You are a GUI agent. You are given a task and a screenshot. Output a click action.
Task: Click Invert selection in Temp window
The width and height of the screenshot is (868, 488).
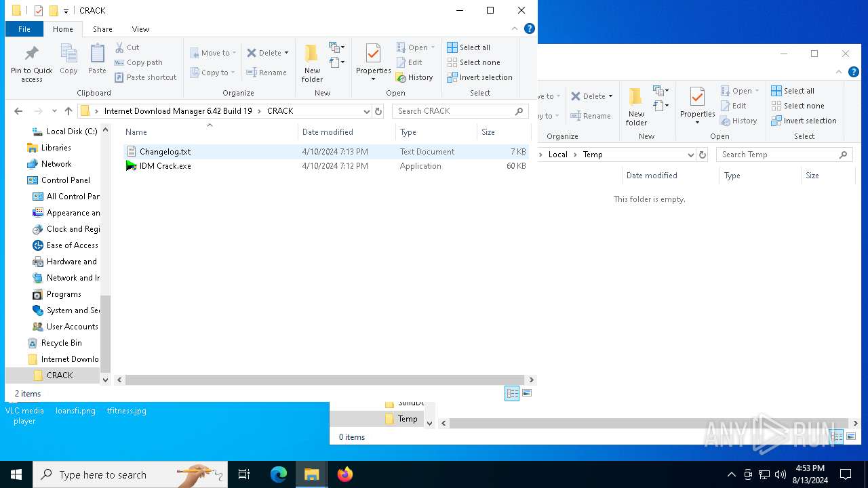804,121
